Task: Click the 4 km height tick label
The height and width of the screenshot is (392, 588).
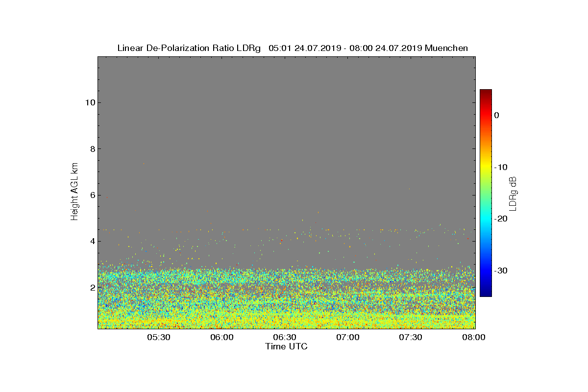Action: [x=92, y=241]
